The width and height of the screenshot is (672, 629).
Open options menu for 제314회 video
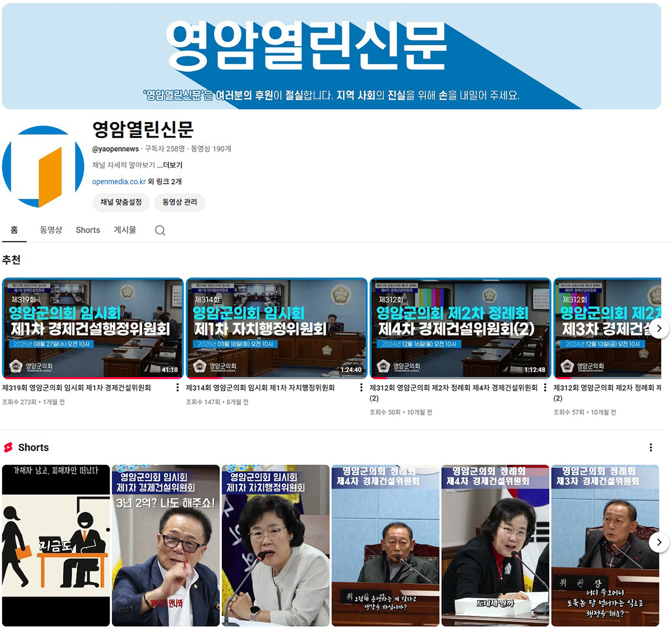[361, 387]
